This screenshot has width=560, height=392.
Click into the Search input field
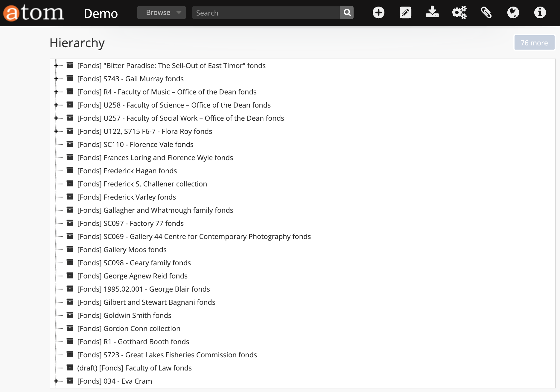point(266,13)
